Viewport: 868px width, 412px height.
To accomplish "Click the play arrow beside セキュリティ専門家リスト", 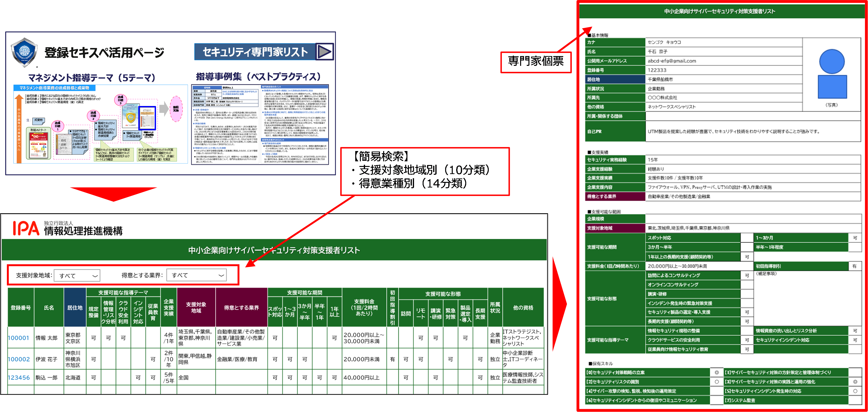I will pos(324,52).
